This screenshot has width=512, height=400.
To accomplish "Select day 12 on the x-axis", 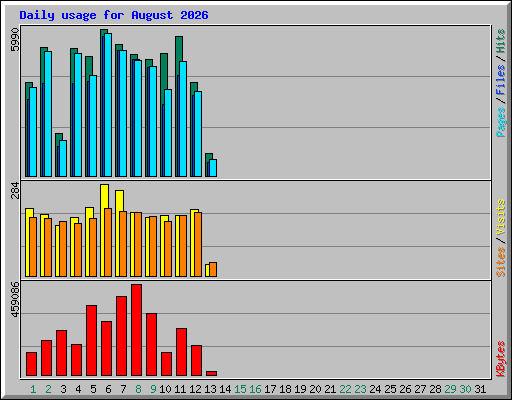I will coord(195,389).
